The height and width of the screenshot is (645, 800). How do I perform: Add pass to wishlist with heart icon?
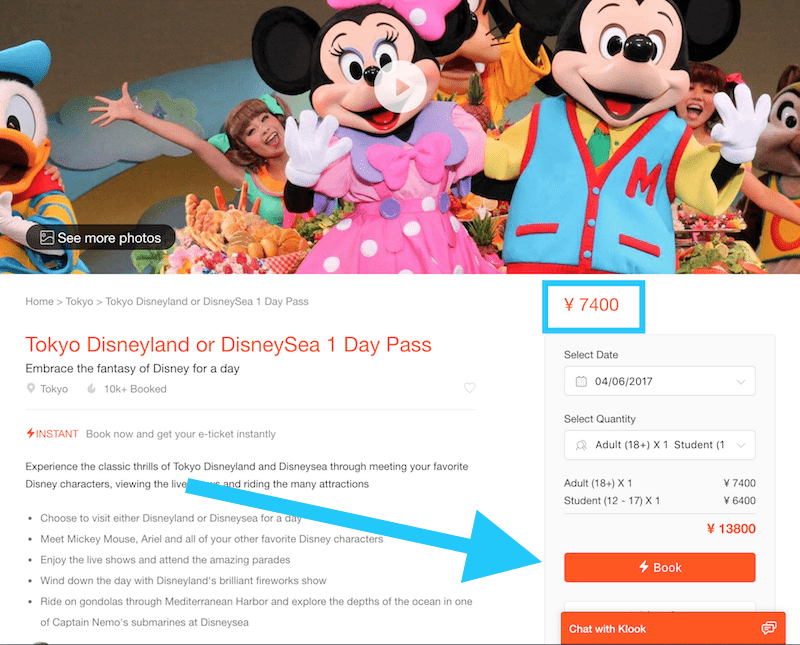469,387
